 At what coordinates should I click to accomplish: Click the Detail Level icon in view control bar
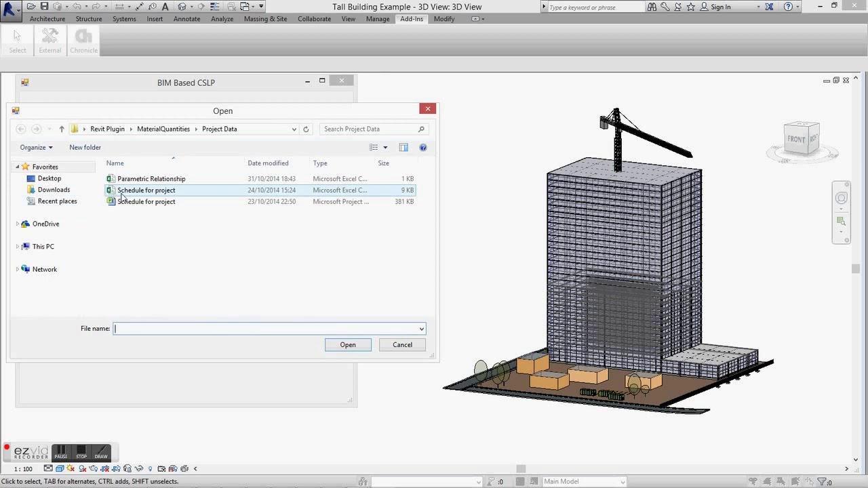[x=48, y=468]
